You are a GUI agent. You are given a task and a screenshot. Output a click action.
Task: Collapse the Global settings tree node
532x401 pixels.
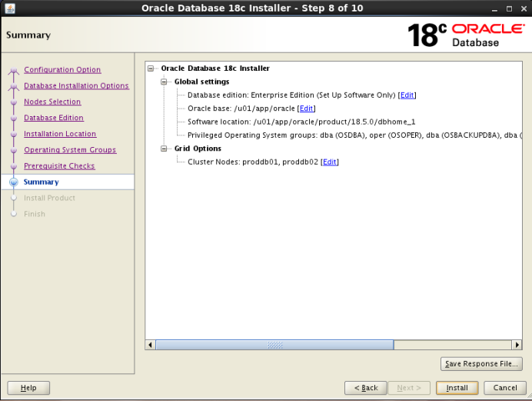click(164, 82)
